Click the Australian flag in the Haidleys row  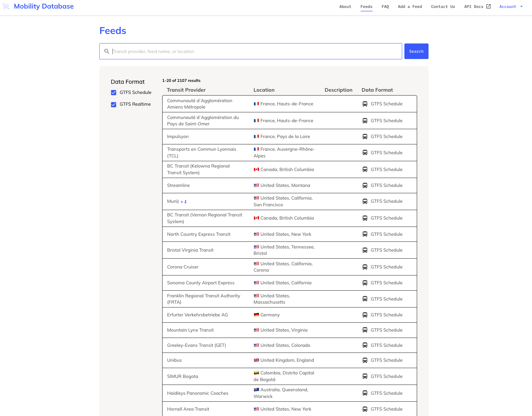[x=256, y=390]
